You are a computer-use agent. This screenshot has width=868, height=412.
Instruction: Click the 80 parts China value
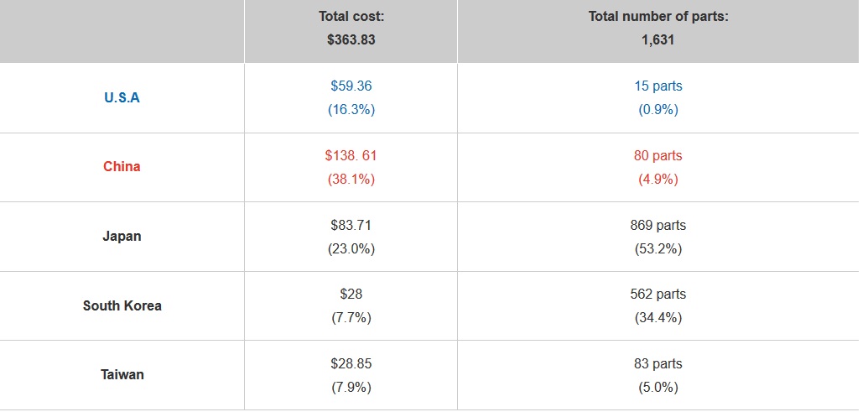[x=657, y=155]
